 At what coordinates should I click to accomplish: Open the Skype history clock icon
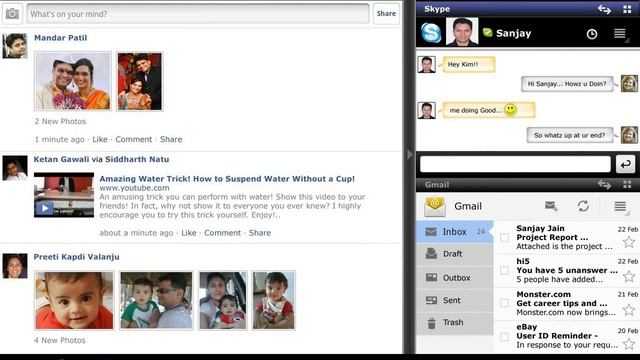(592, 34)
